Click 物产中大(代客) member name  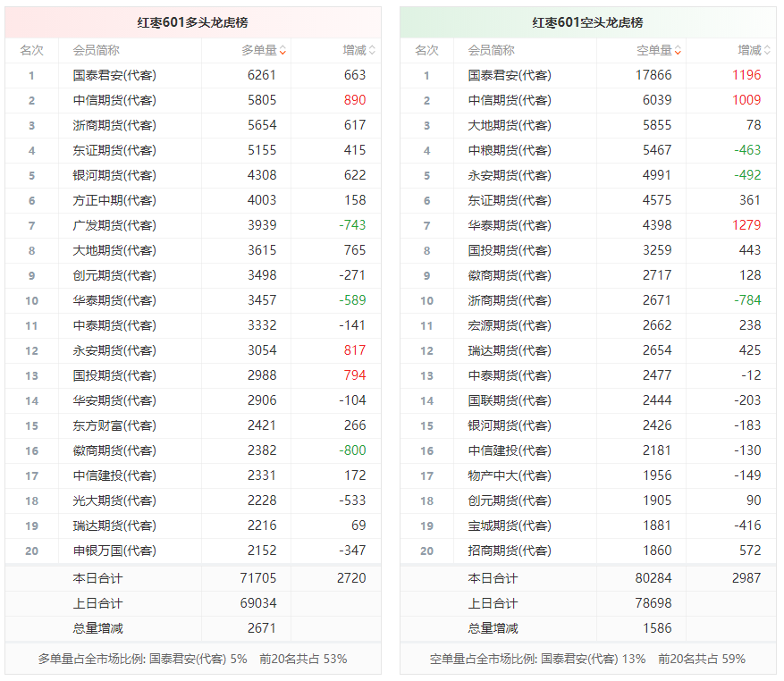pyautogui.click(x=510, y=475)
